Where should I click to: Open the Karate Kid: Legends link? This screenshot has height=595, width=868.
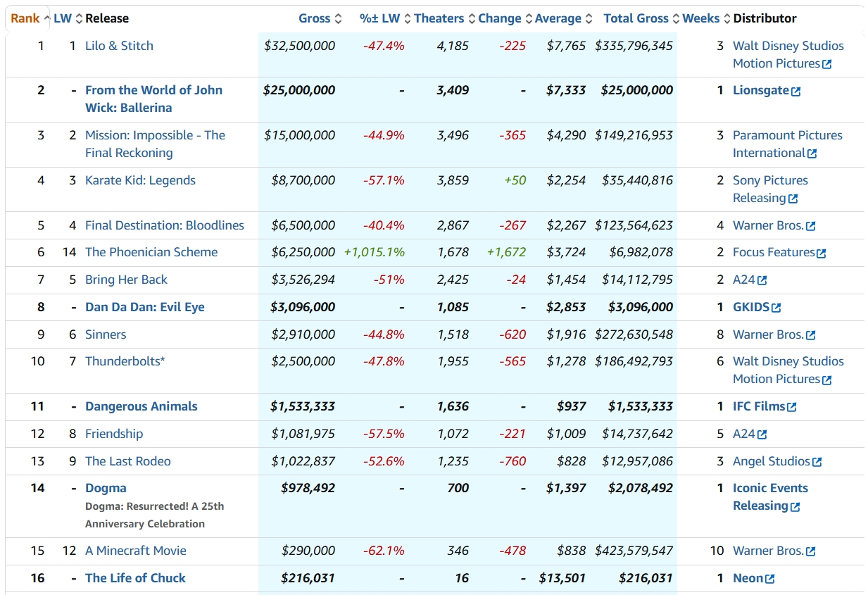click(x=140, y=180)
